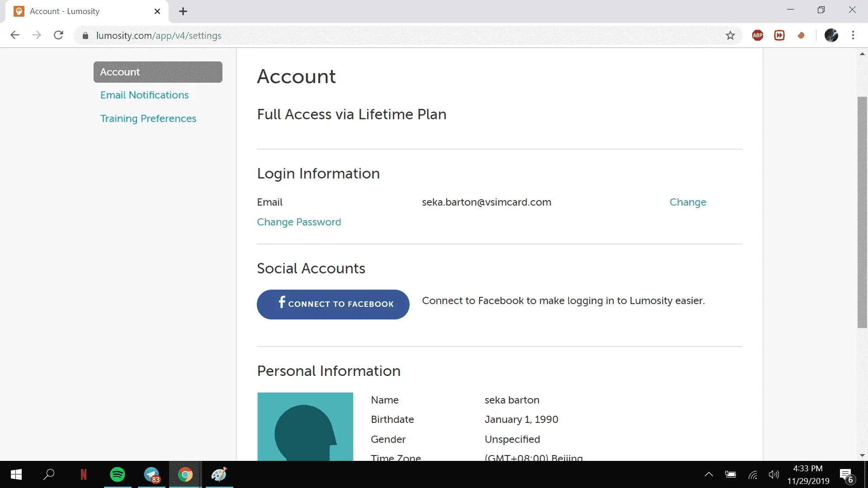Viewport: 868px width, 488px height.
Task: Show hidden system tray icons
Action: click(709, 474)
